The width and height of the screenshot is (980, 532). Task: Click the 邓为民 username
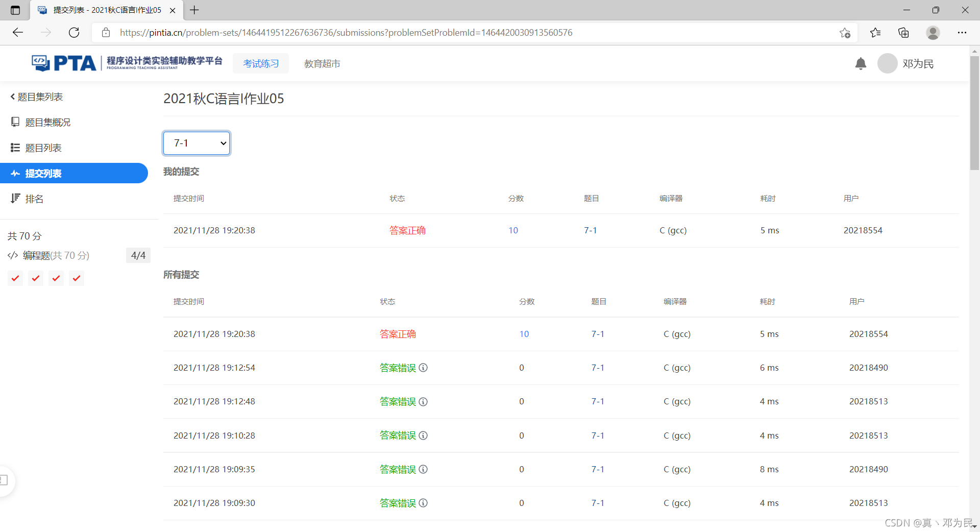(918, 64)
